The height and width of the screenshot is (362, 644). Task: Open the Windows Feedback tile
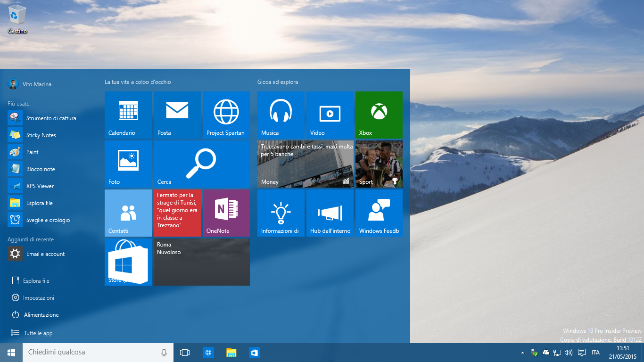point(379,213)
